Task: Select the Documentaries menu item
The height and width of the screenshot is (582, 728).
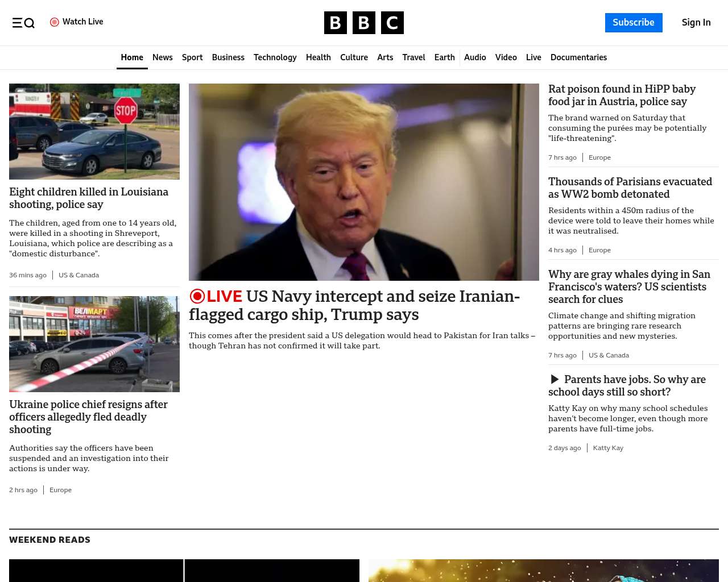Action: tap(578, 57)
